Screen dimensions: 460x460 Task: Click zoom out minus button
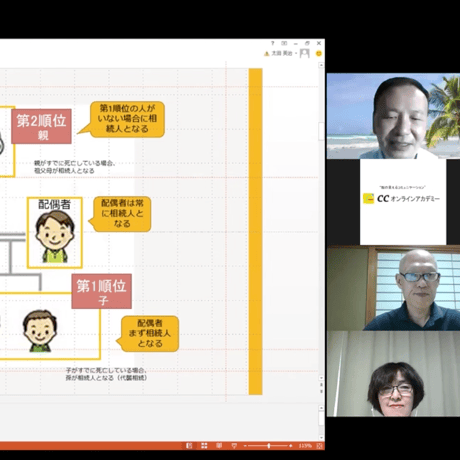pyautogui.click(x=245, y=446)
